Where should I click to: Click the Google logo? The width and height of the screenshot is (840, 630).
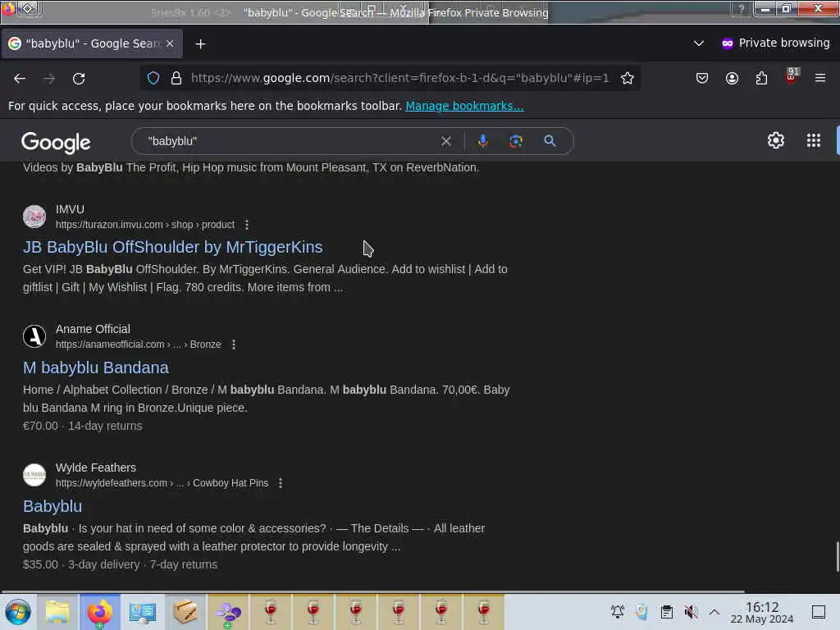(x=56, y=143)
